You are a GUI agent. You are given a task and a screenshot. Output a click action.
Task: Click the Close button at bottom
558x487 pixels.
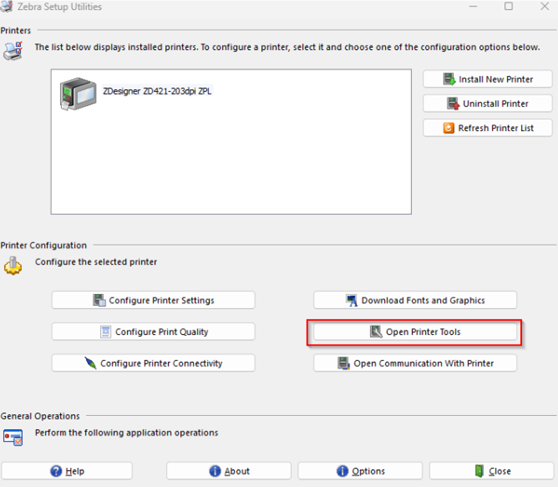[492, 471]
